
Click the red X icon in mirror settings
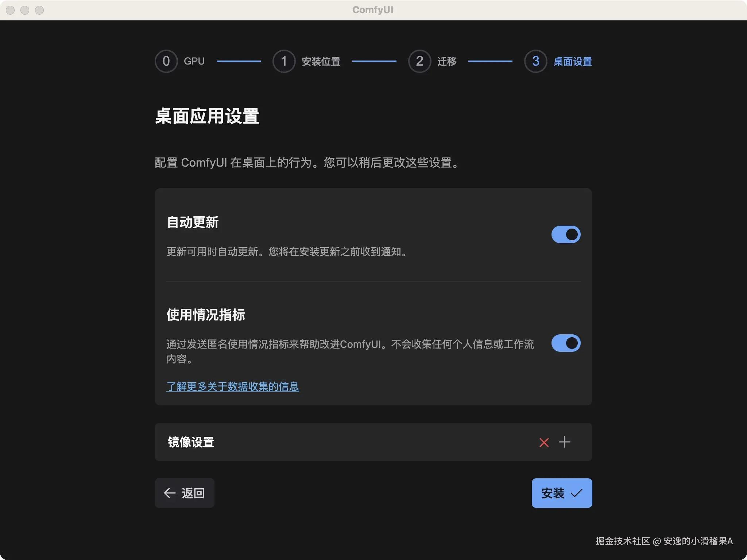[x=544, y=442]
